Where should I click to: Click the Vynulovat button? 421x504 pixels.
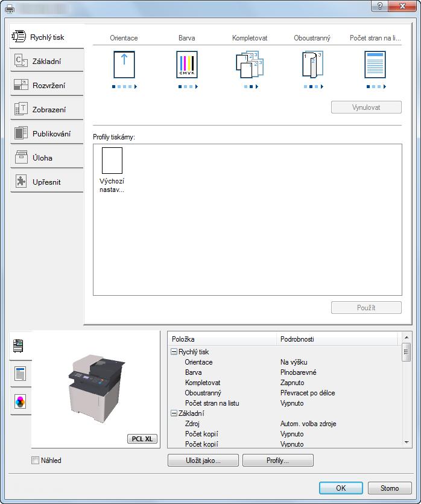[x=366, y=107]
